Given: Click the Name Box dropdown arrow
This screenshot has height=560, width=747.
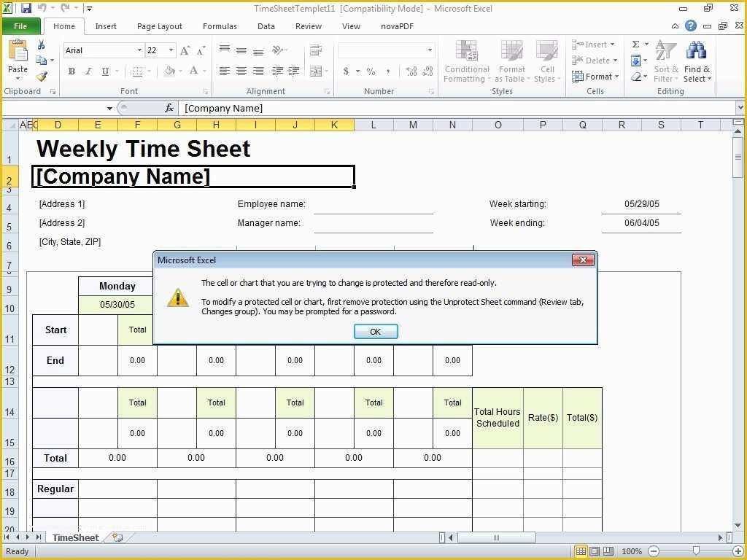Looking at the screenshot, I should click(x=109, y=109).
